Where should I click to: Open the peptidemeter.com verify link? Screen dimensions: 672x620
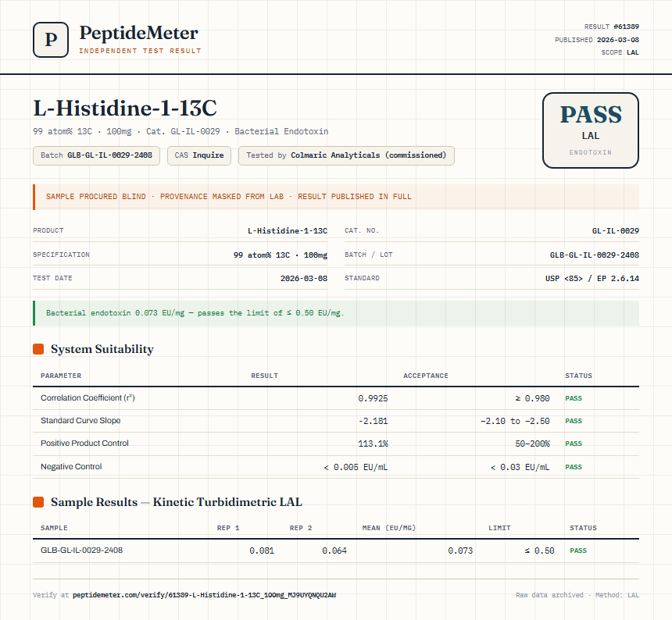205,595
